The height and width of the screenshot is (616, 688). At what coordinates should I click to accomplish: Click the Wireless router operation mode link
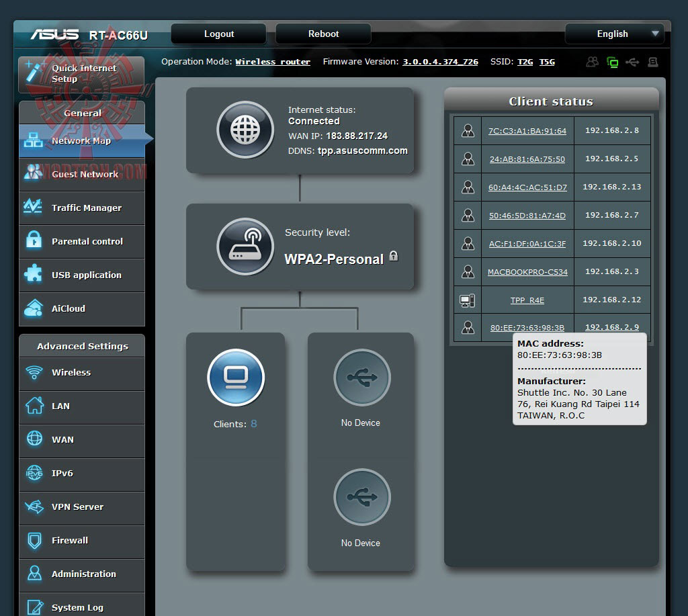coord(273,62)
